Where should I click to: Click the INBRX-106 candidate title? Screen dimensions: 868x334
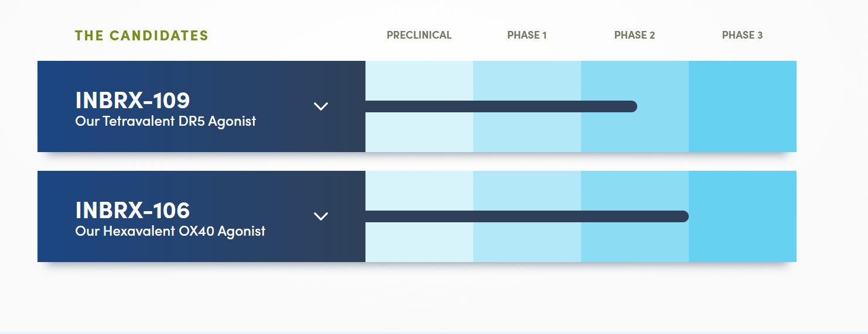pos(132,210)
